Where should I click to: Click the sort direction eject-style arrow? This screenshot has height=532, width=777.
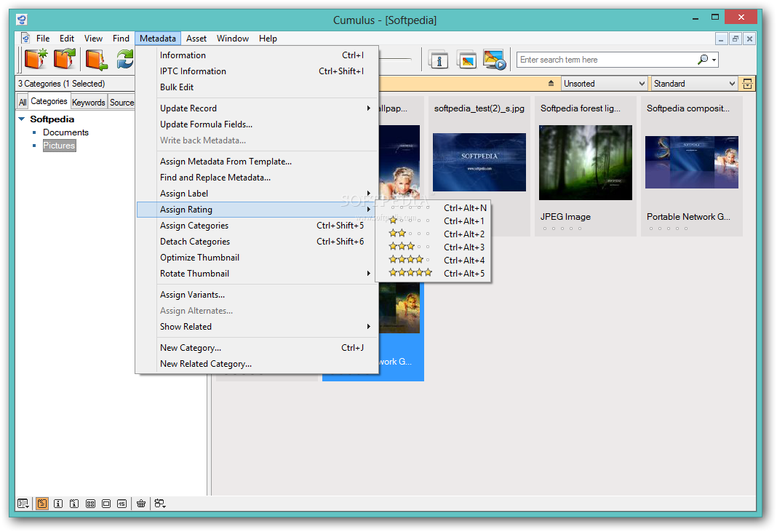pyautogui.click(x=551, y=83)
